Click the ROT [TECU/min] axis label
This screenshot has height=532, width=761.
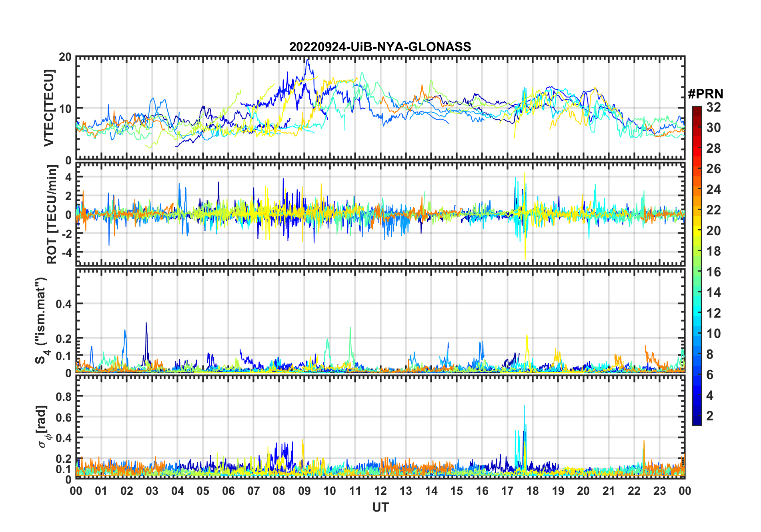(x=52, y=214)
